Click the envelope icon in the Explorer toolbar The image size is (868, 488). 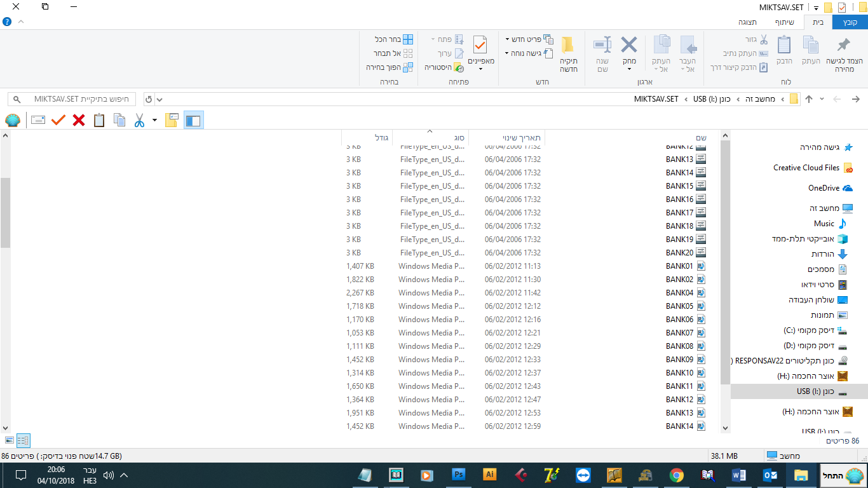pyautogui.click(x=38, y=120)
